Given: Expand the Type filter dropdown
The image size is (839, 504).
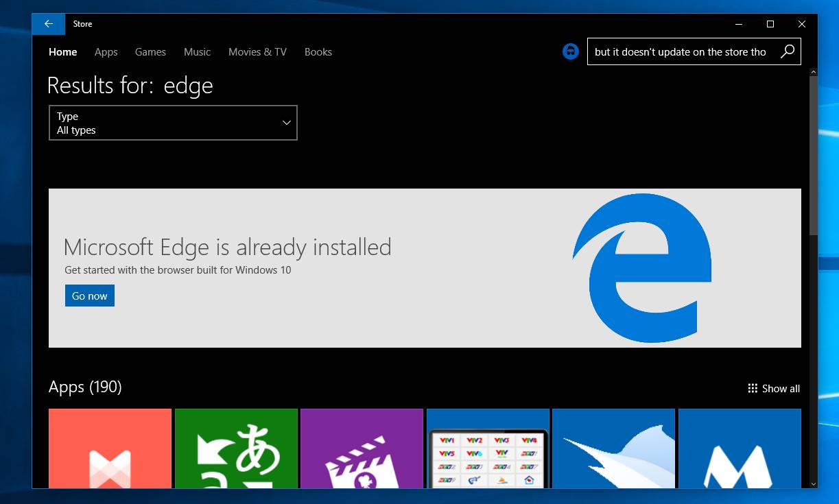Looking at the screenshot, I should (x=173, y=123).
